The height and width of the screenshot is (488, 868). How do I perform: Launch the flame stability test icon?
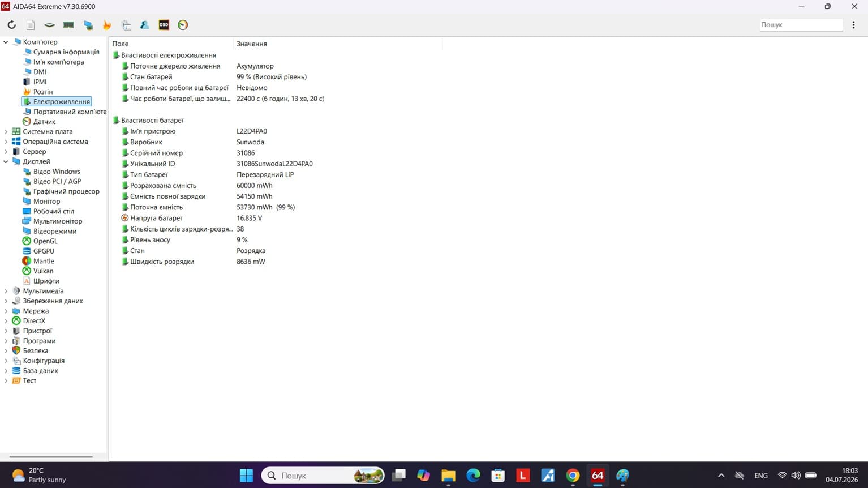[107, 25]
